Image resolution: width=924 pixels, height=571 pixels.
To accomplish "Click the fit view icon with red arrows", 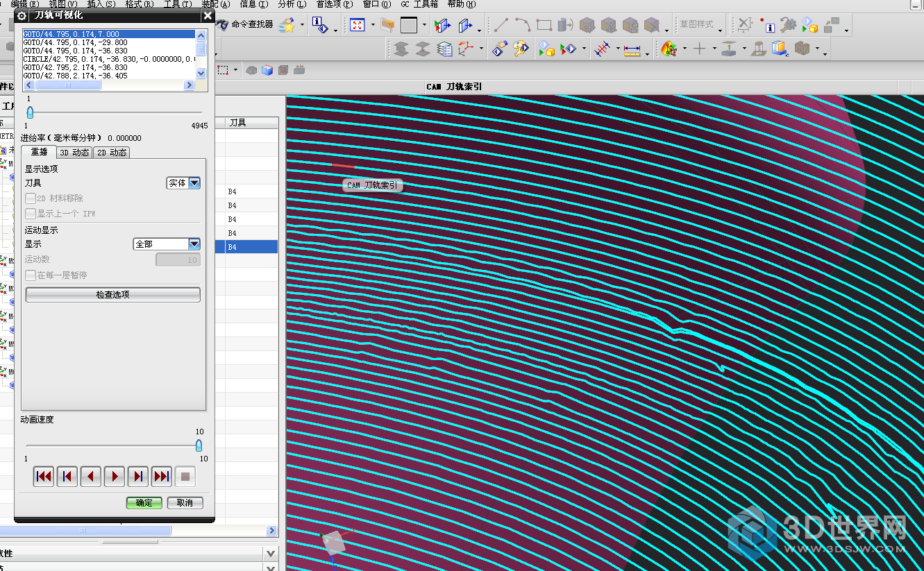I will [357, 26].
